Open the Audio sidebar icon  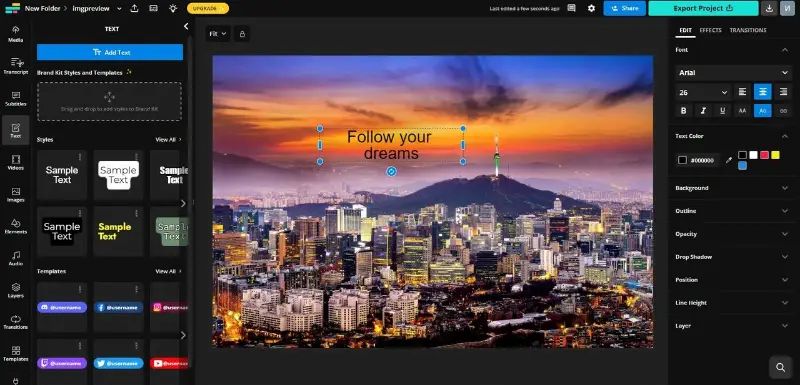16,258
